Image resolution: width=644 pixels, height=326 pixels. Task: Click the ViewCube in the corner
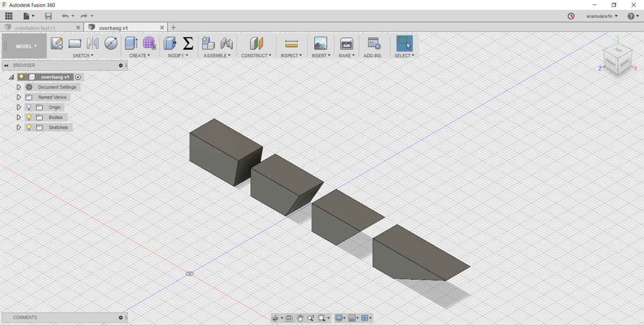[617, 58]
